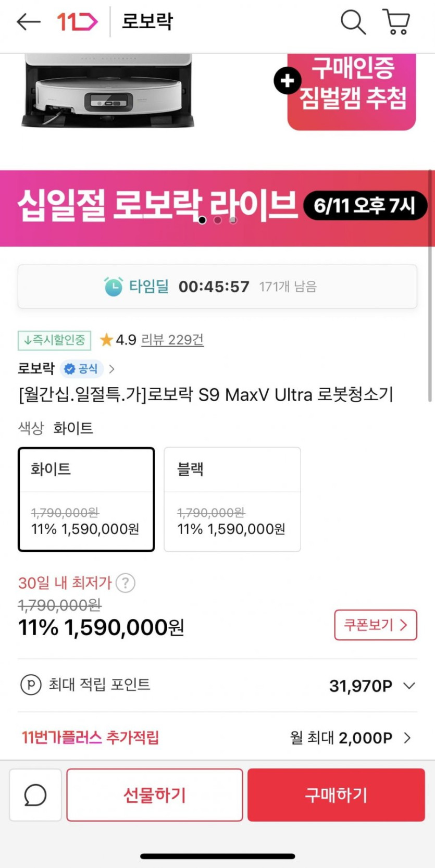Image resolution: width=435 pixels, height=868 pixels.
Task: Tap the search magnifier icon
Action: (x=353, y=22)
